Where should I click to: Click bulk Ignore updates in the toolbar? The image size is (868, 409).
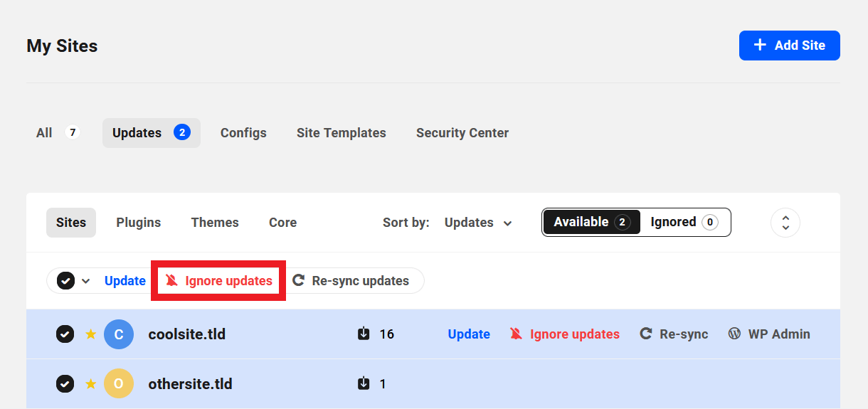pos(218,281)
